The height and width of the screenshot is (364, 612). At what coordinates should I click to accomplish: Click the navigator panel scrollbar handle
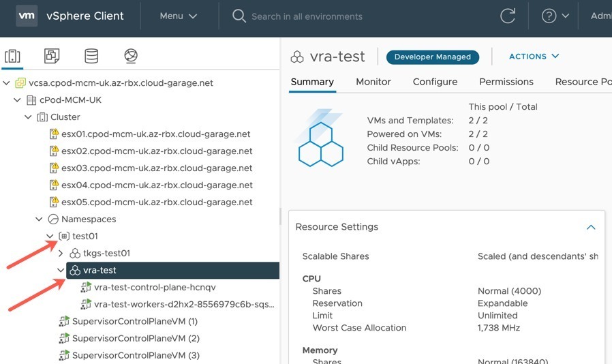pyautogui.click(x=280, y=216)
